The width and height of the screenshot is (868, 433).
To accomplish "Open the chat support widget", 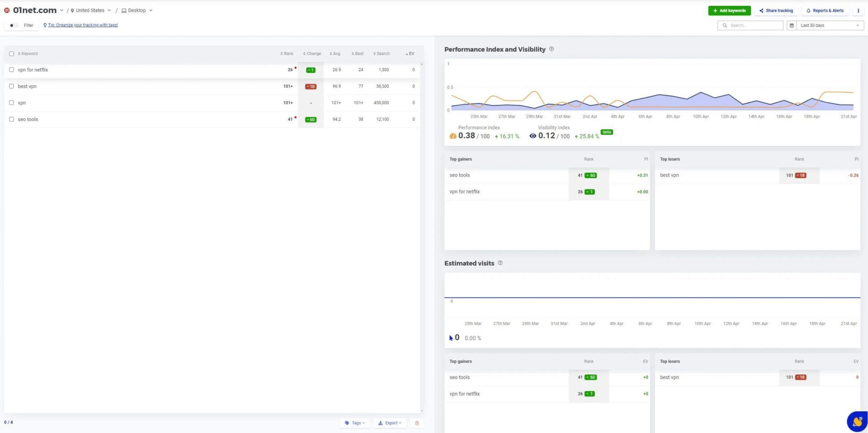I will tap(857, 421).
